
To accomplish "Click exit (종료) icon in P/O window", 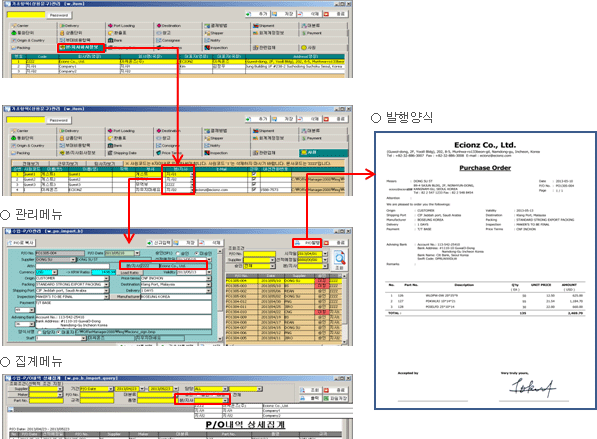I will 326,243.
